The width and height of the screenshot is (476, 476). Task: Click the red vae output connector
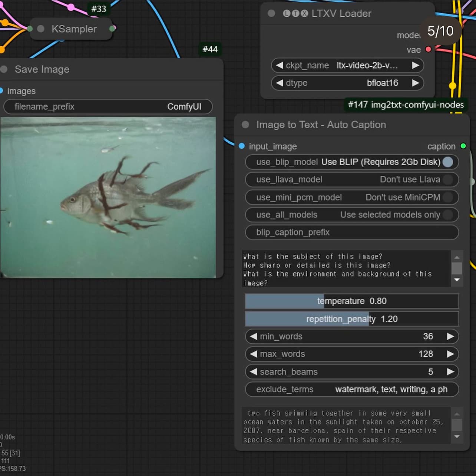[x=428, y=49]
